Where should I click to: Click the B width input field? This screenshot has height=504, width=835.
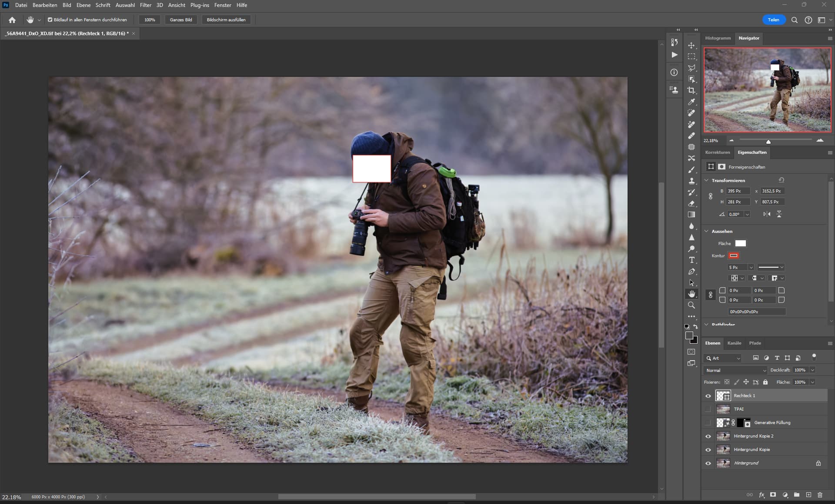click(x=738, y=191)
